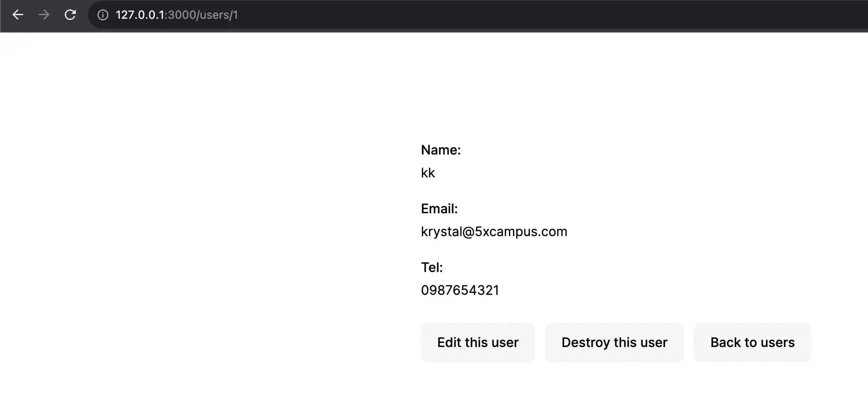Click the browser back arrow
This screenshot has width=868, height=420.
(x=18, y=15)
